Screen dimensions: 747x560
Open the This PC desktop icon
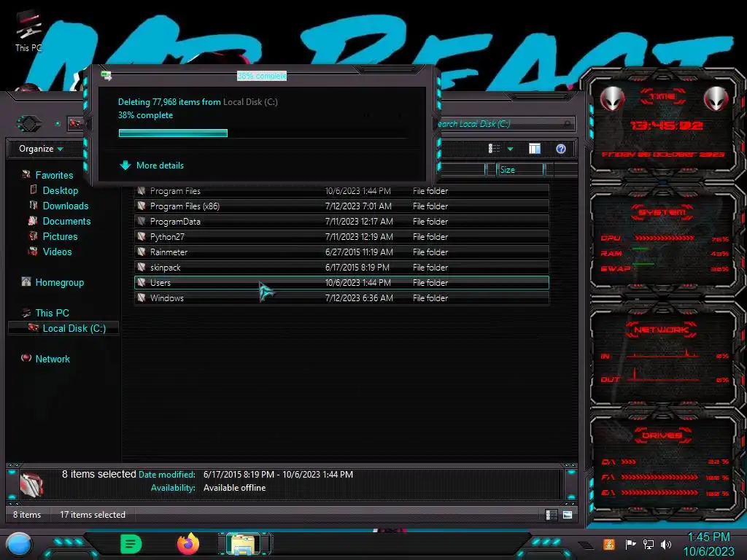tap(28, 31)
